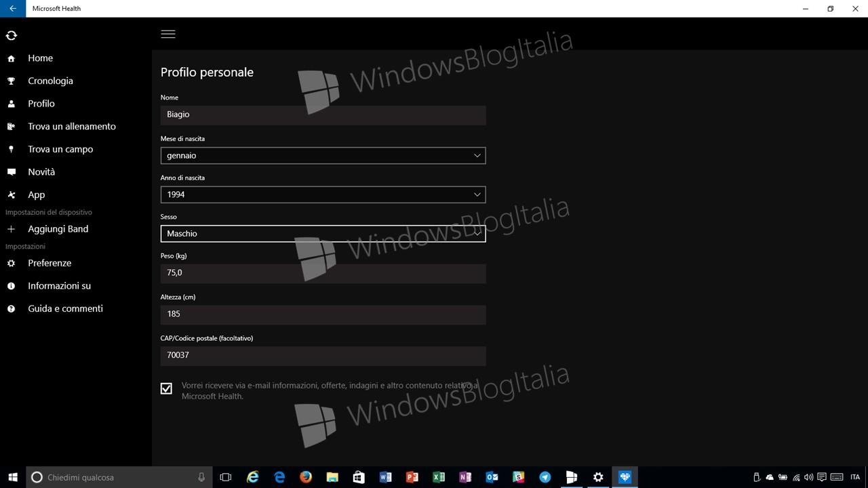Open the action center notification icon
The height and width of the screenshot is (488, 868).
pos(822,477)
